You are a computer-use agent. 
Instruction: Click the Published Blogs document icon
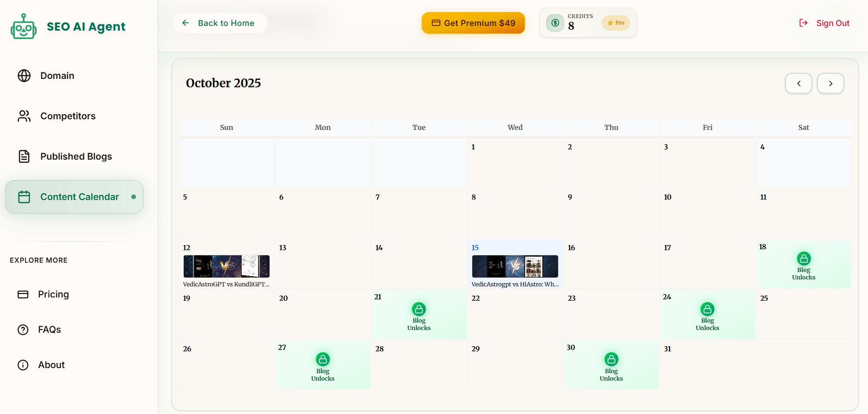pyautogui.click(x=24, y=156)
